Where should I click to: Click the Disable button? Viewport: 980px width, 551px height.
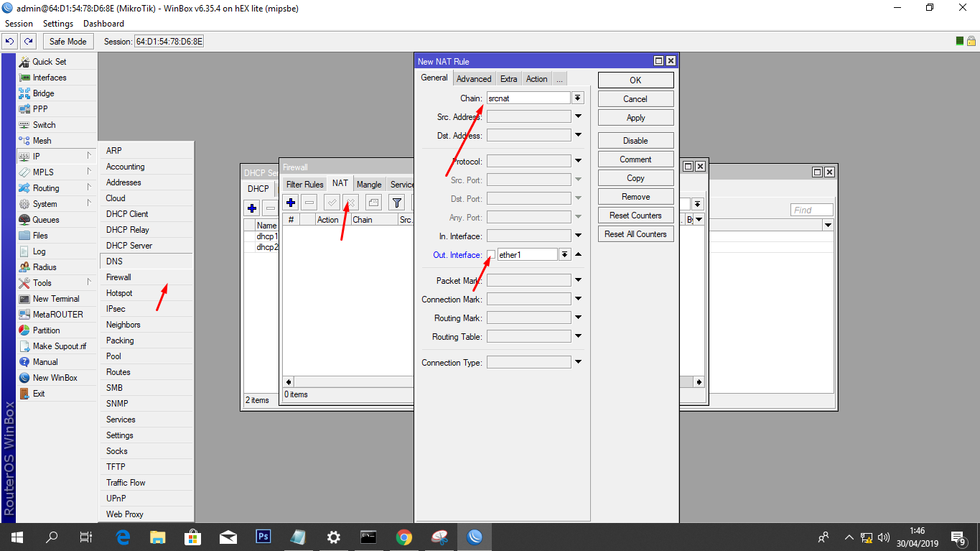click(x=635, y=141)
